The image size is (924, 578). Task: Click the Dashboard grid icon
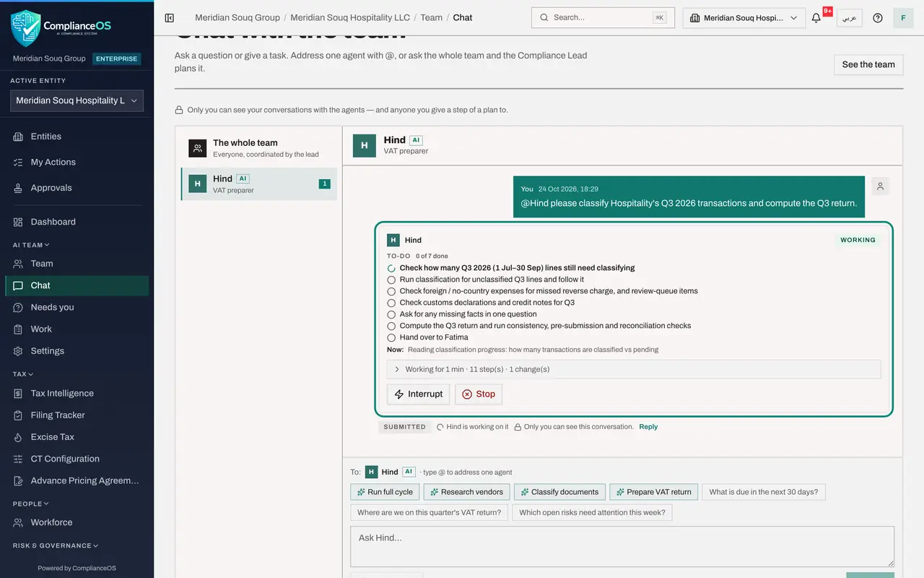pos(18,222)
